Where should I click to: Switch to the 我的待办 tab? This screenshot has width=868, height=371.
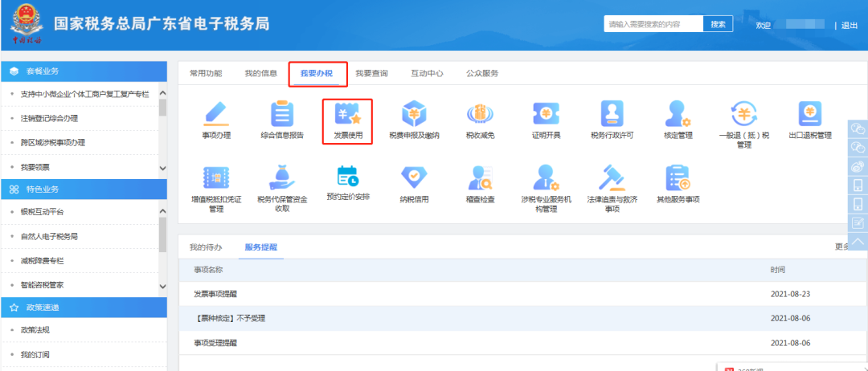(206, 247)
